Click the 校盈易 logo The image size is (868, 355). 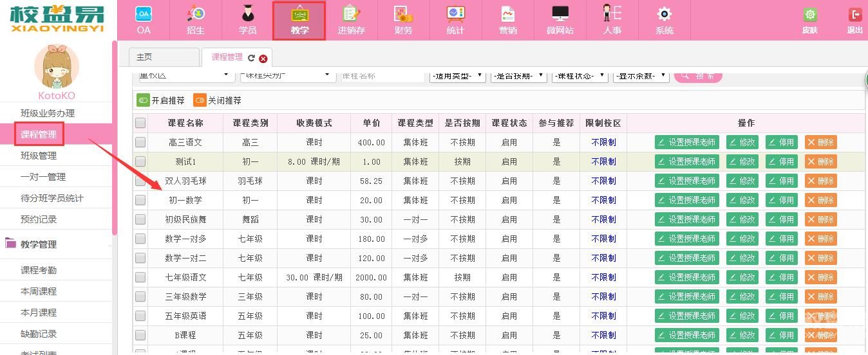pos(57,19)
